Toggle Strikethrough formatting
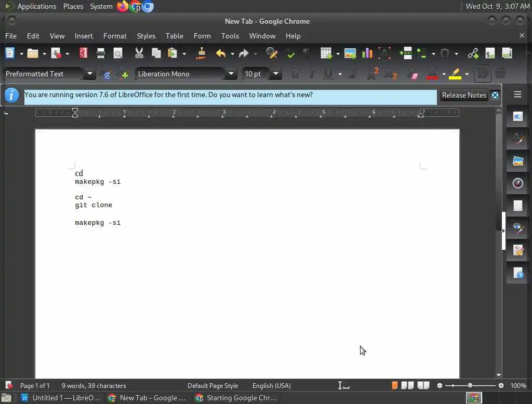 [353, 74]
